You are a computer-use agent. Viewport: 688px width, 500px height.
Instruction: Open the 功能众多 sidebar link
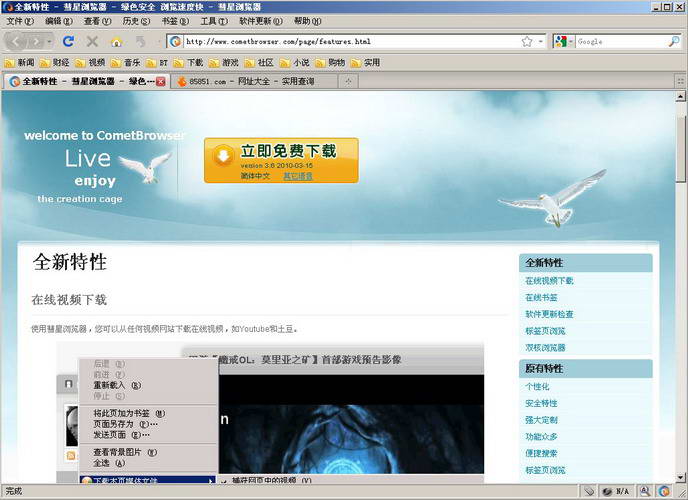click(x=541, y=436)
